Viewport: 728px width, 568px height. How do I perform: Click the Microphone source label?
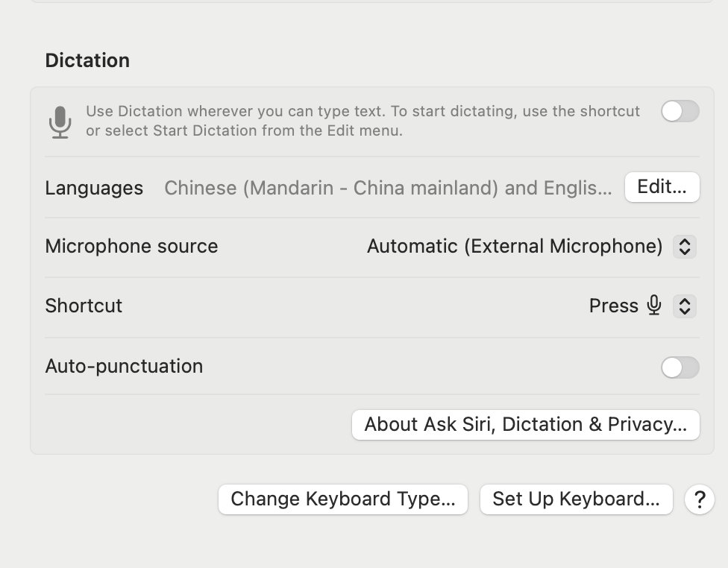pos(131,247)
